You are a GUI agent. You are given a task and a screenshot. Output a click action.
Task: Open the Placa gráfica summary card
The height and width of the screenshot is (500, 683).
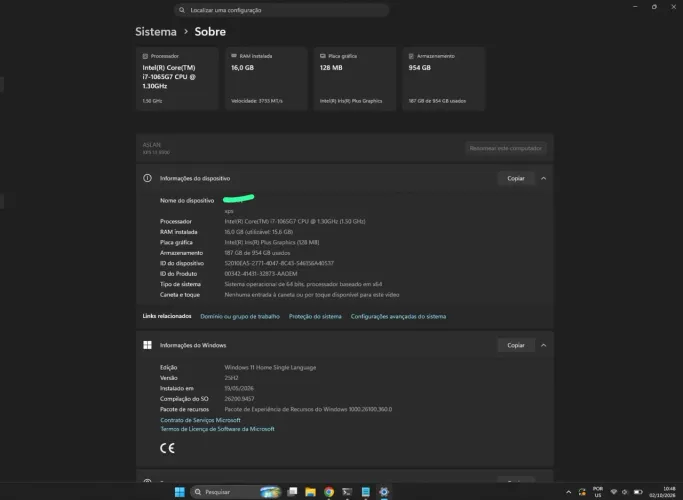355,79
